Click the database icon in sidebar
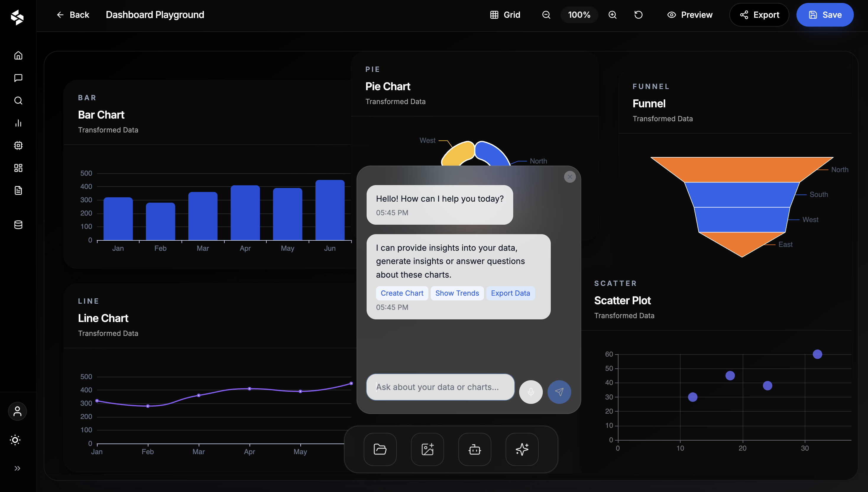Viewport: 868px width, 492px height. (x=18, y=225)
